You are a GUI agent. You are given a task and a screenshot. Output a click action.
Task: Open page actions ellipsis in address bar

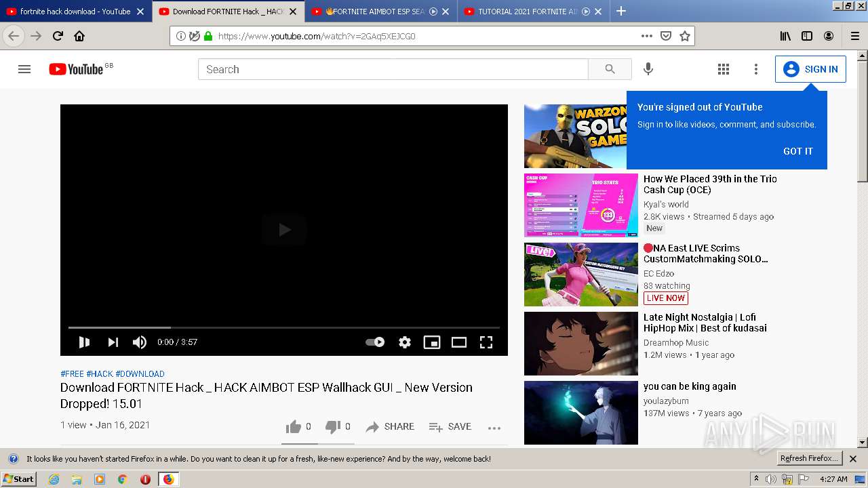647,36
